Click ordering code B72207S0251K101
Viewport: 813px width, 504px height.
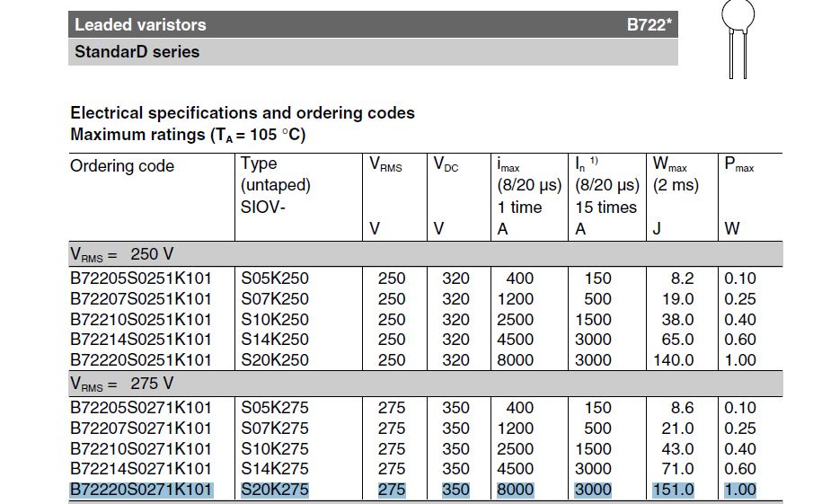point(141,298)
